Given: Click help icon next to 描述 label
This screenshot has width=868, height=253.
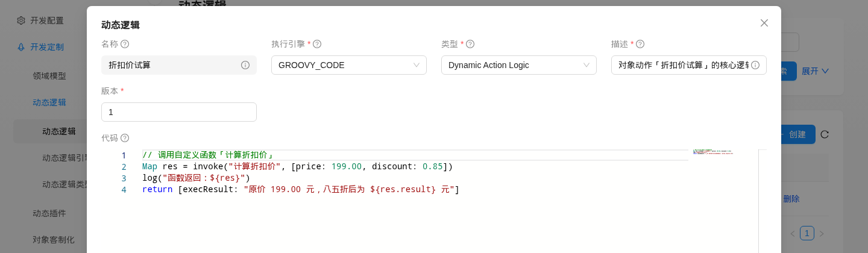Looking at the screenshot, I should (x=640, y=44).
